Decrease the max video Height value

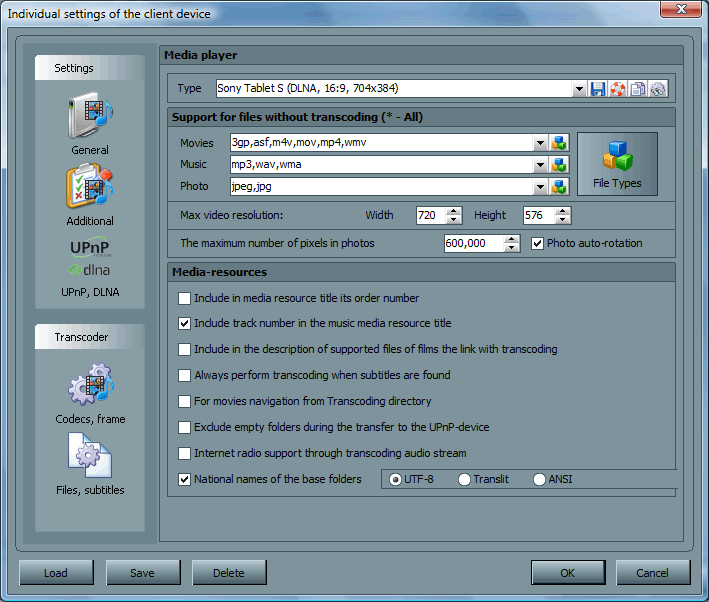tap(562, 220)
